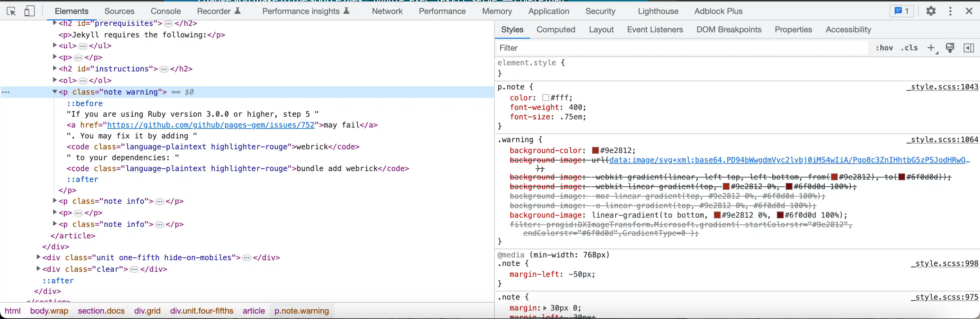Expand collapsed ellipsis in h2 prerequisites
Viewport: 980px width, 319px height.
point(168,23)
